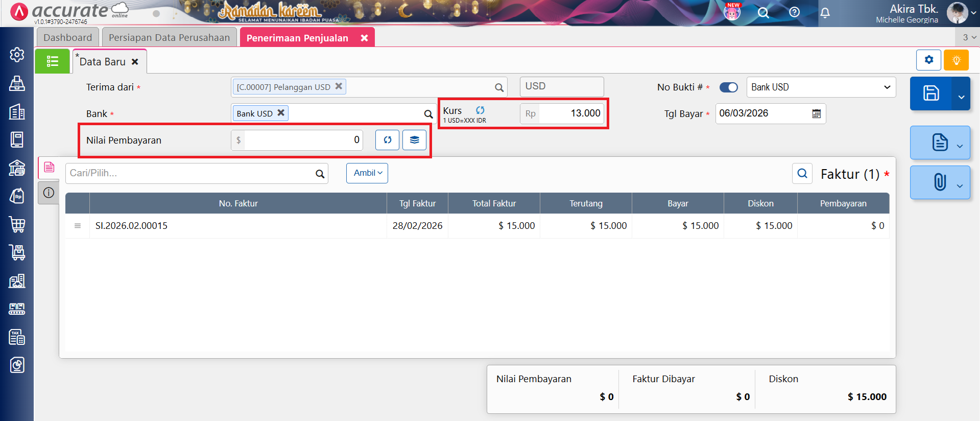The image size is (980, 421).
Task: Expand the save button dropdown arrow
Action: pos(961,96)
